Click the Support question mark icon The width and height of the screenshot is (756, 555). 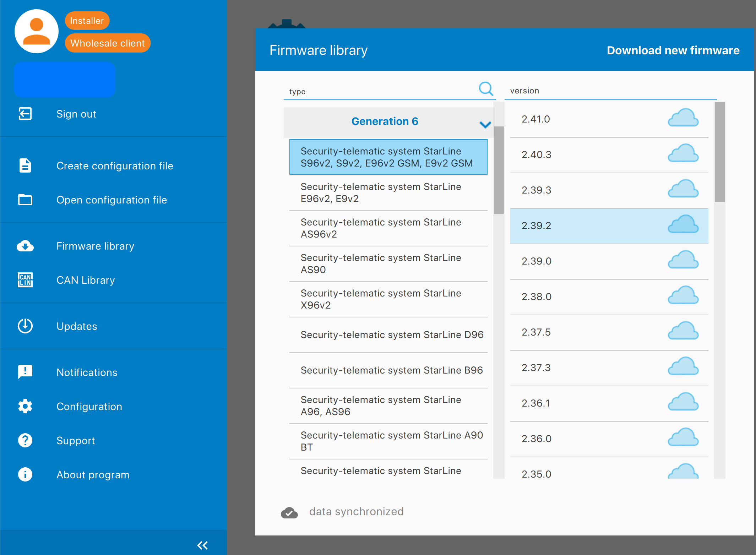pyautogui.click(x=25, y=440)
